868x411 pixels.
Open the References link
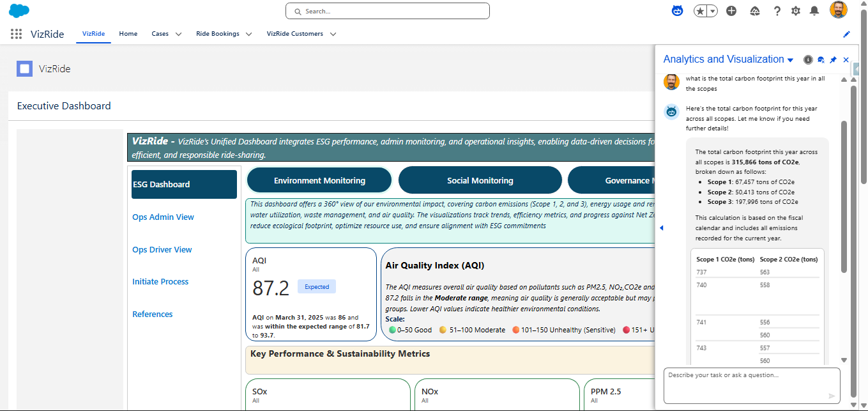pyautogui.click(x=153, y=314)
